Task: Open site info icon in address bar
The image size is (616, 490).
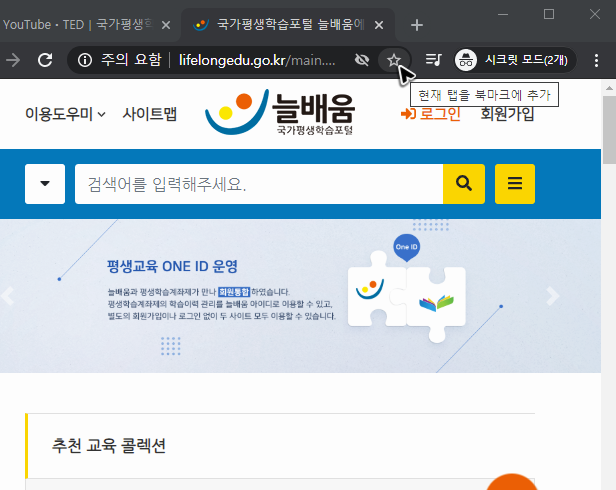Action: (85, 60)
